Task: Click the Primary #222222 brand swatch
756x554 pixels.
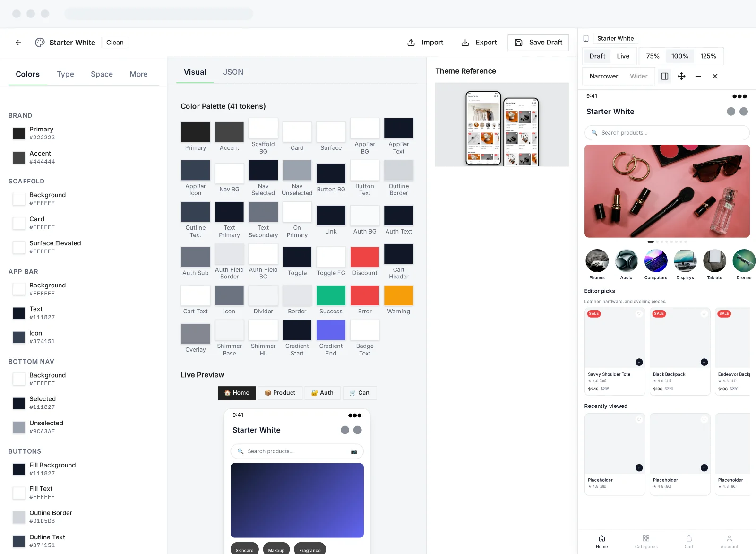Action: [19, 133]
